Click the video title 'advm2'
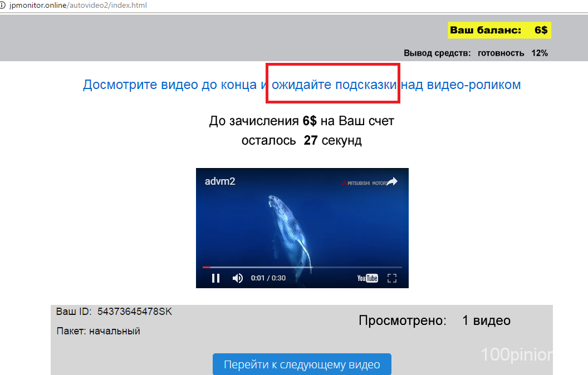 click(x=220, y=181)
